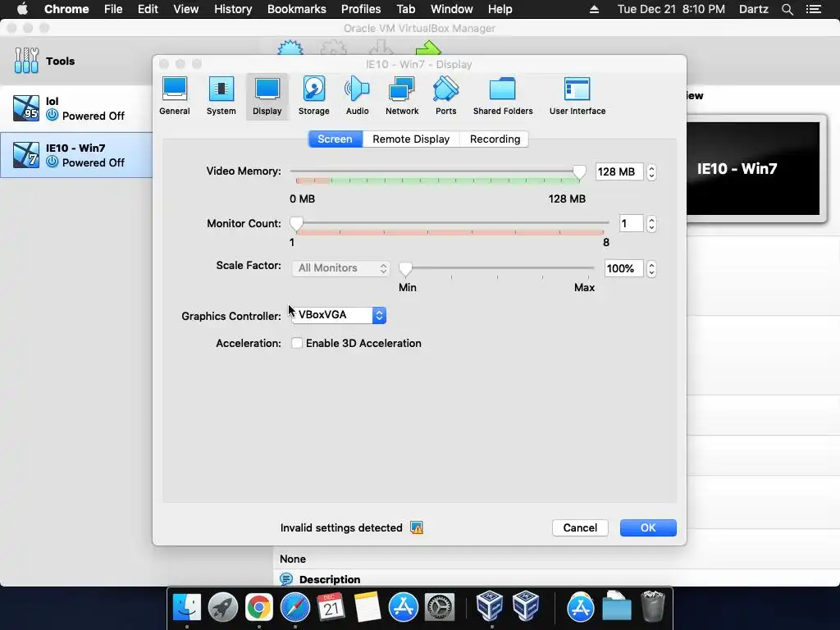The height and width of the screenshot is (630, 840).
Task: Click OK to confirm settings
Action: pos(648,527)
